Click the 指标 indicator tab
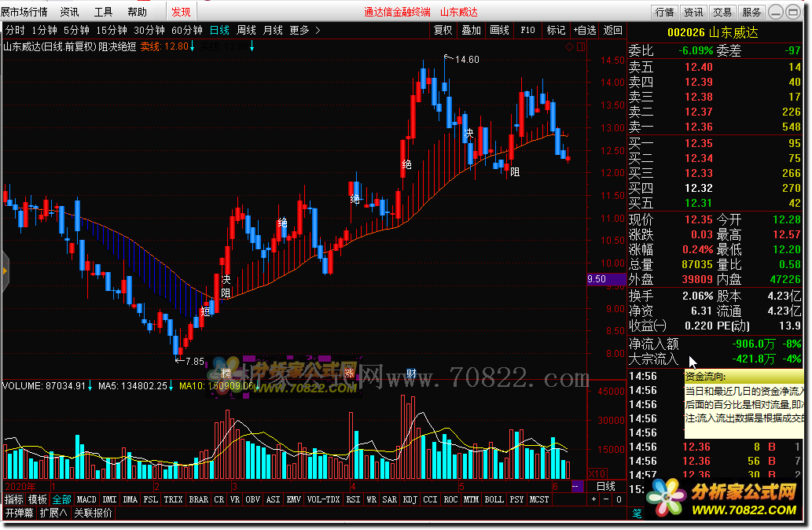The image size is (812, 530). 14,499
